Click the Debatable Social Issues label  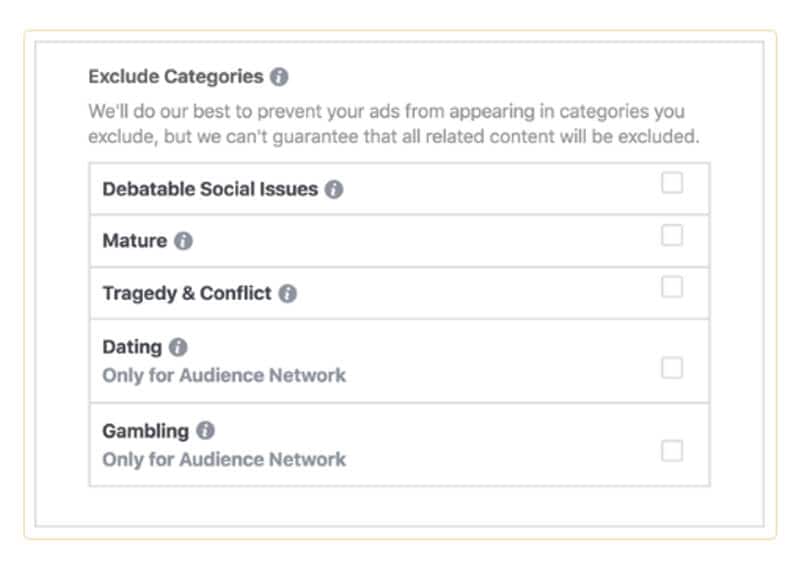pos(210,189)
